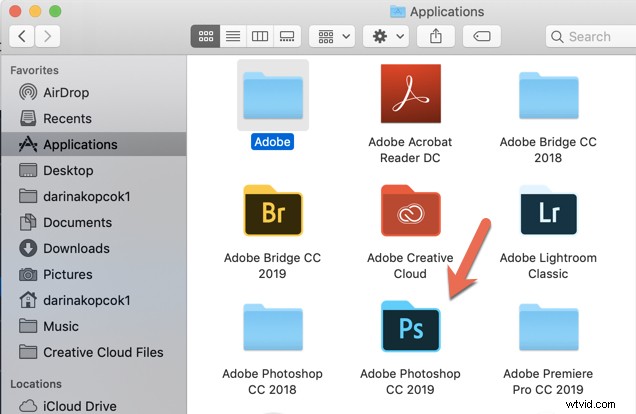636x414 pixels.
Task: Switch to icon view in toolbar
Action: coord(206,36)
